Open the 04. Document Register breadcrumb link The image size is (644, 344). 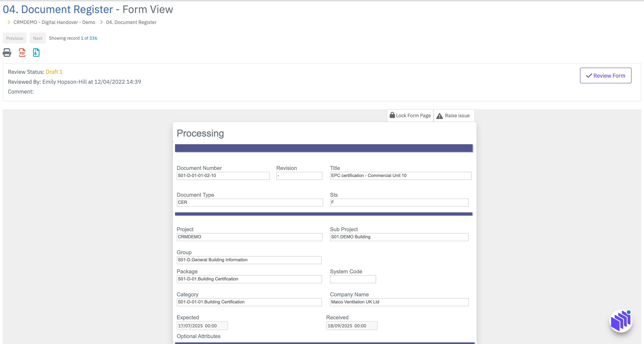tap(131, 22)
